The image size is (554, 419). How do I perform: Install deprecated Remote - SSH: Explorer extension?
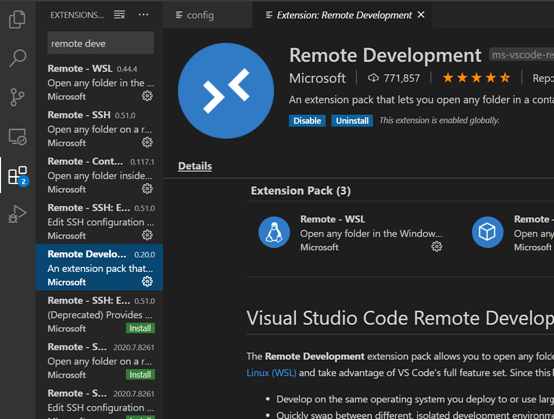pos(140,328)
